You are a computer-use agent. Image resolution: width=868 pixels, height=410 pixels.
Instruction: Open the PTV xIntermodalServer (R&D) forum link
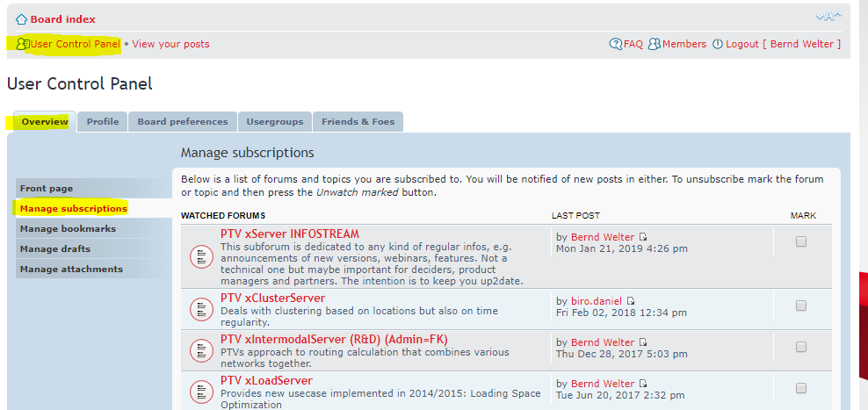tap(334, 339)
